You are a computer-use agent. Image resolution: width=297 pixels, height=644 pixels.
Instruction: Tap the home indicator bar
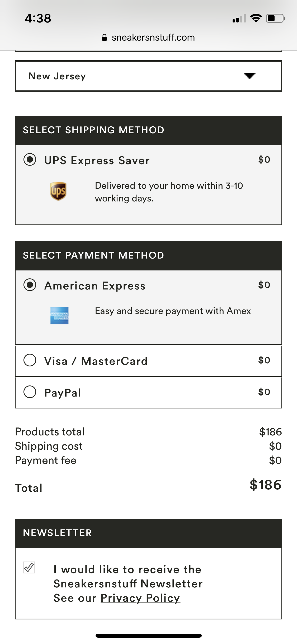coord(148,636)
